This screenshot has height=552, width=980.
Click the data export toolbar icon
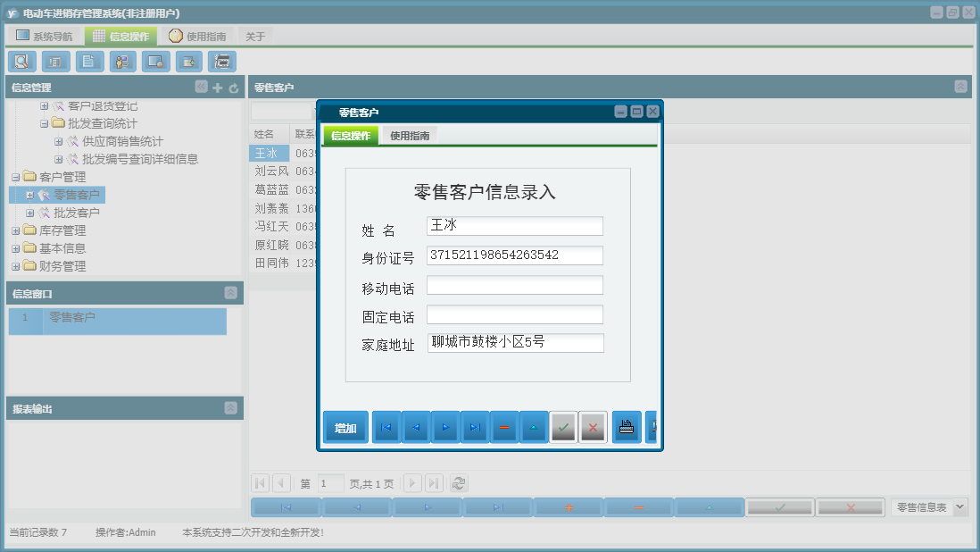coord(189,61)
